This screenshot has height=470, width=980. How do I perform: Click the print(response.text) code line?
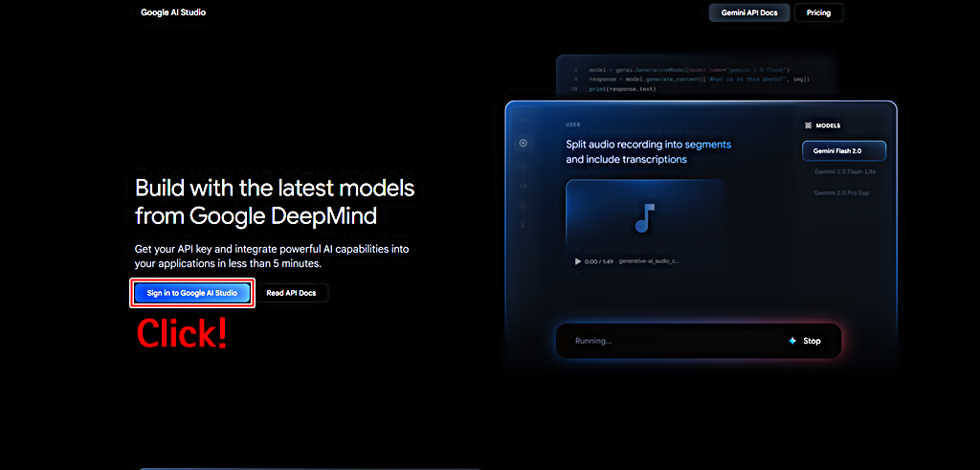tap(621, 89)
